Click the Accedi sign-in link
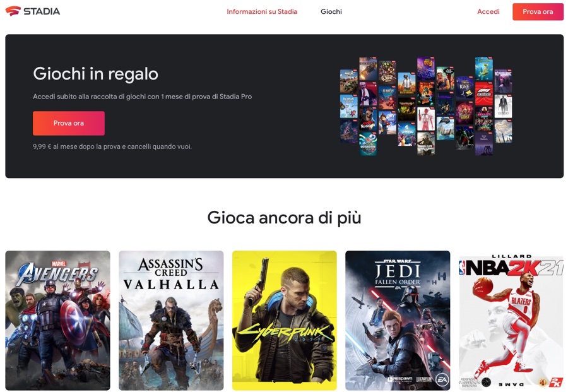 [488, 11]
